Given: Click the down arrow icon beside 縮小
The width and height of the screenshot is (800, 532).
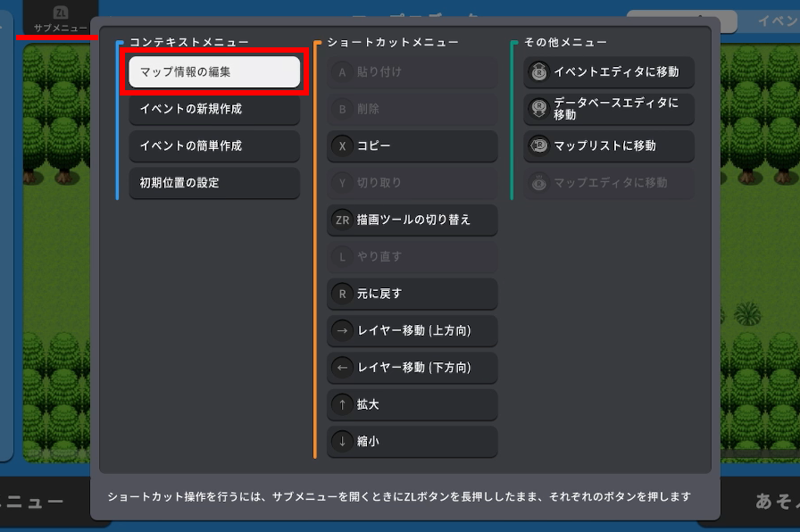Looking at the screenshot, I should click(x=342, y=441).
